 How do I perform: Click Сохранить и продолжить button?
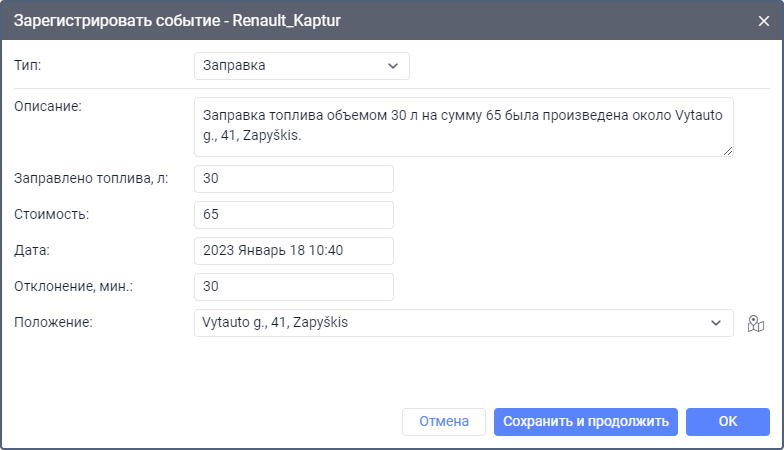586,422
